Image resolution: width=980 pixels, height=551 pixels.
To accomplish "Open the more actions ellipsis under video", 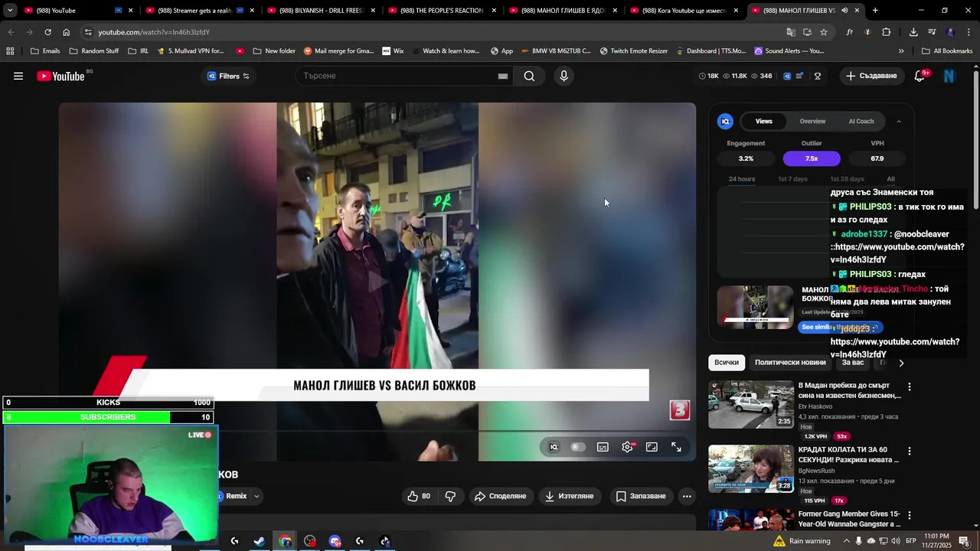I will coord(687,496).
